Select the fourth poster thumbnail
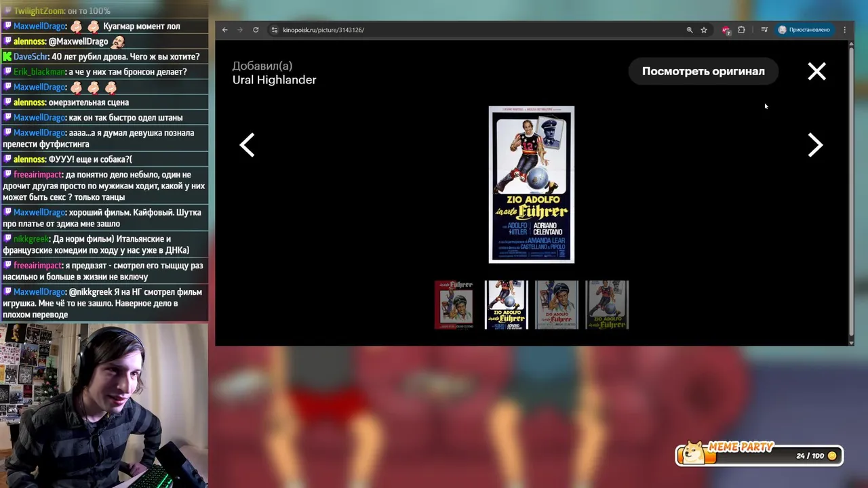The width and height of the screenshot is (868, 488). click(607, 305)
